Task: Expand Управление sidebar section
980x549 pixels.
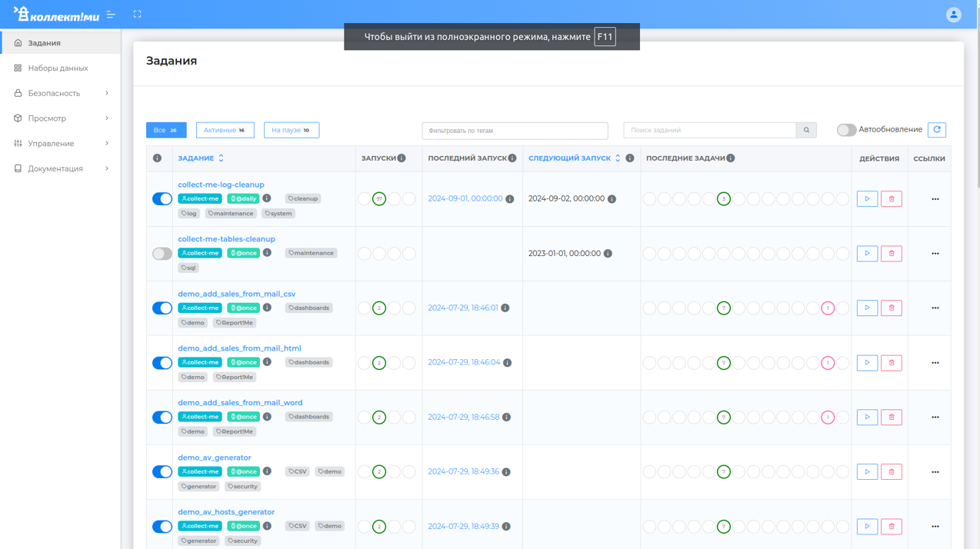Action: coord(61,144)
